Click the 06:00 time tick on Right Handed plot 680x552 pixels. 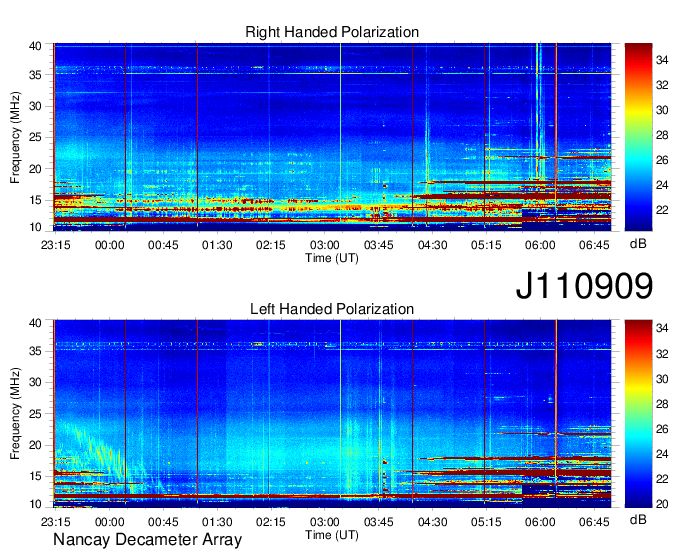tap(540, 245)
